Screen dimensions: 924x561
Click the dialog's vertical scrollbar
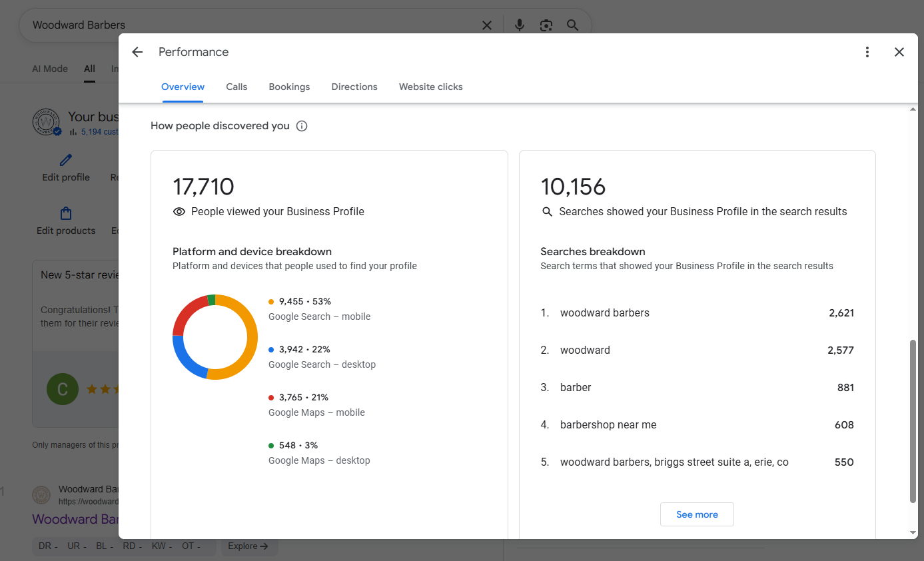point(913,420)
